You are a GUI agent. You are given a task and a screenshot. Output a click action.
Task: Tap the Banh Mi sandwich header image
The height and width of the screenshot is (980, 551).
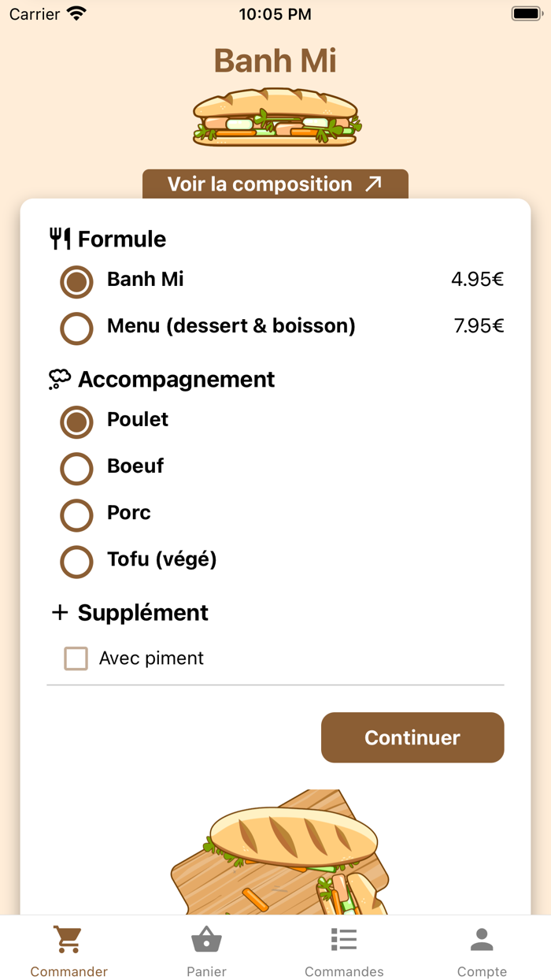(275, 117)
